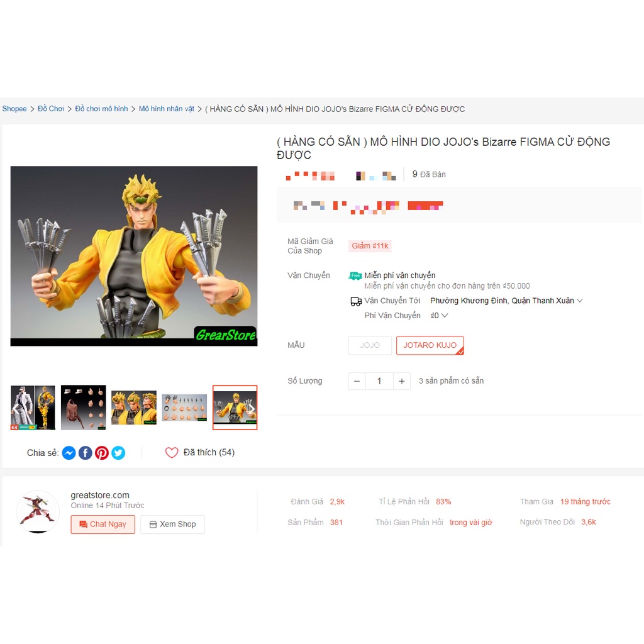Open Đồ Chơi breadcrumb category

pos(51,109)
